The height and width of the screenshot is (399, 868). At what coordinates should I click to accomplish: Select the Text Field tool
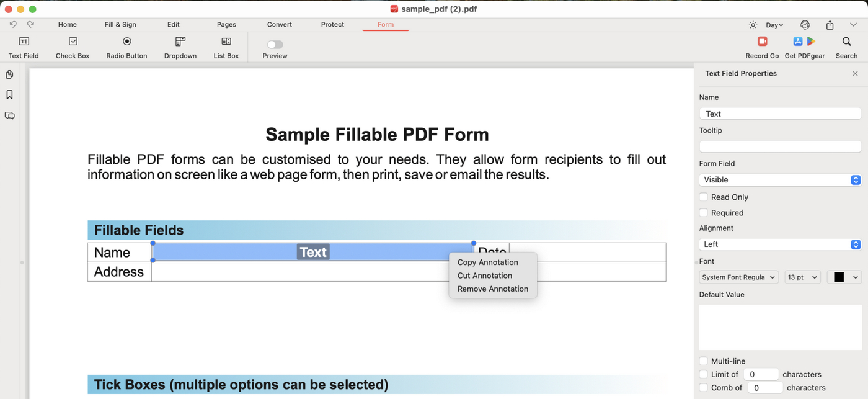(x=23, y=47)
